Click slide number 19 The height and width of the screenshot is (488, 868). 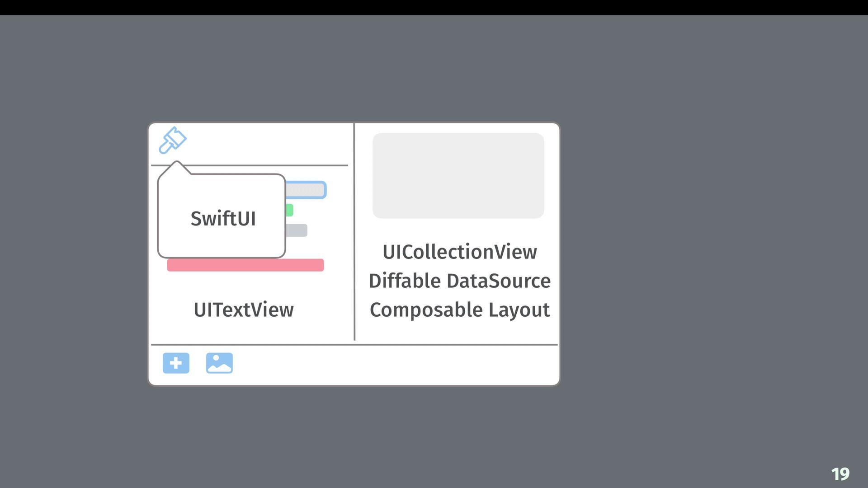tap(840, 474)
